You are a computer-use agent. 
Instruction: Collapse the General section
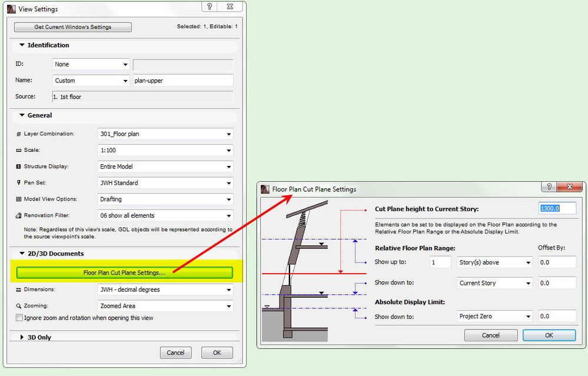click(22, 115)
